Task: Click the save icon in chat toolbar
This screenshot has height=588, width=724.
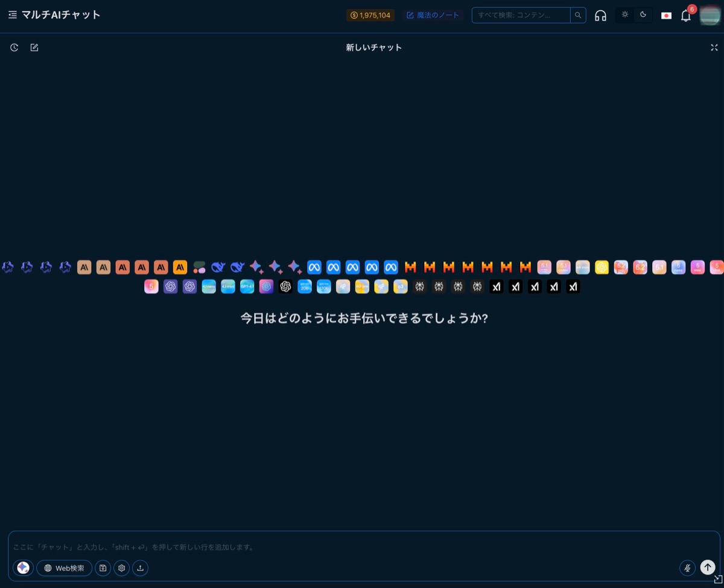Action: (x=103, y=568)
